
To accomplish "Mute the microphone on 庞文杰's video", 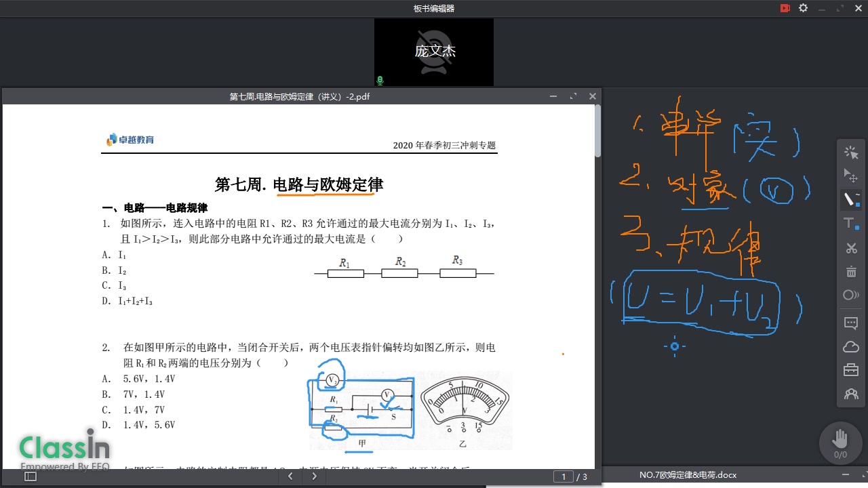I will point(380,79).
